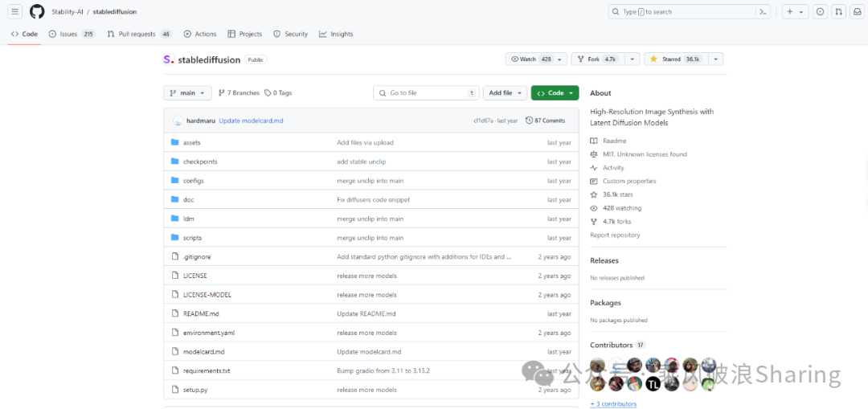Open the Update modelcard.md commit message

pos(251,121)
